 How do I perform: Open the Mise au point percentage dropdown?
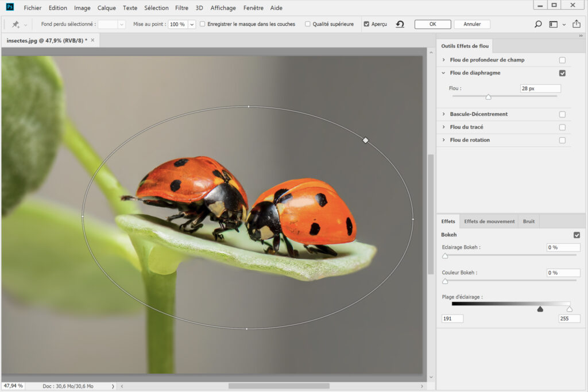pos(192,24)
